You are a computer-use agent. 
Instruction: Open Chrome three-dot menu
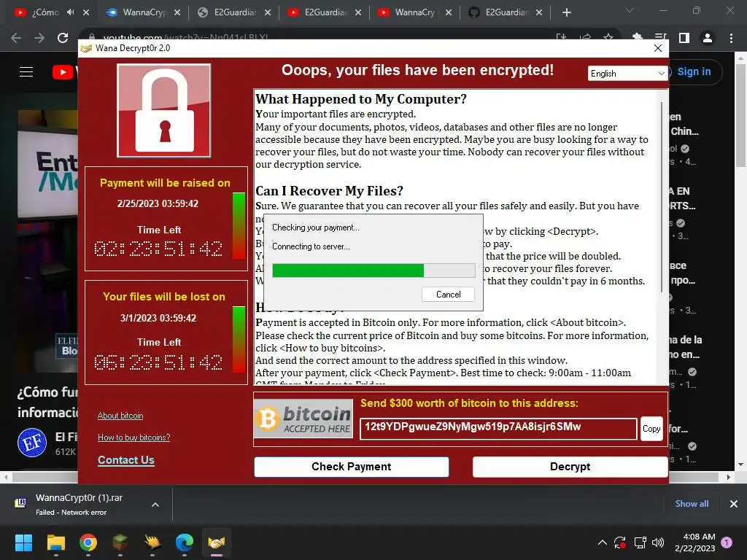pos(731,38)
